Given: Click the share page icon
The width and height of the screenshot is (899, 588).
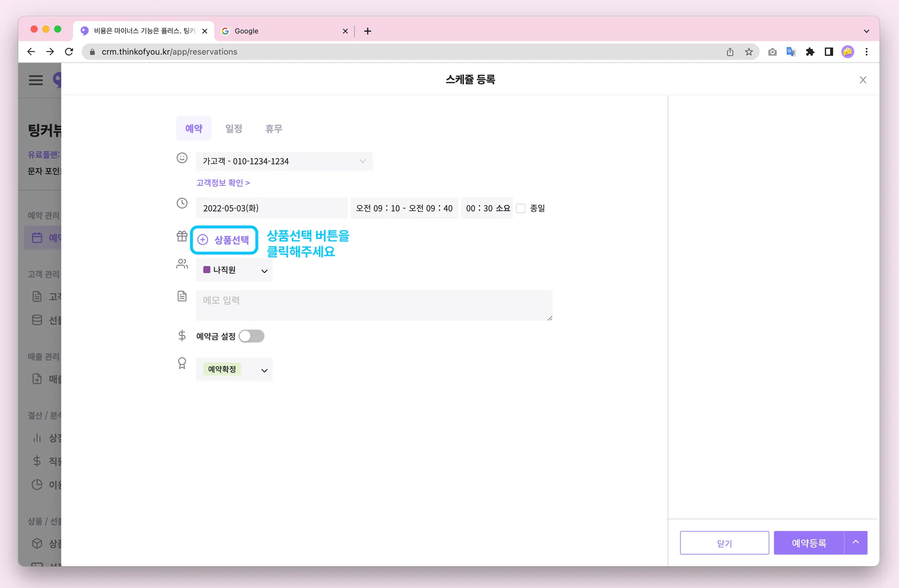Looking at the screenshot, I should pos(730,52).
